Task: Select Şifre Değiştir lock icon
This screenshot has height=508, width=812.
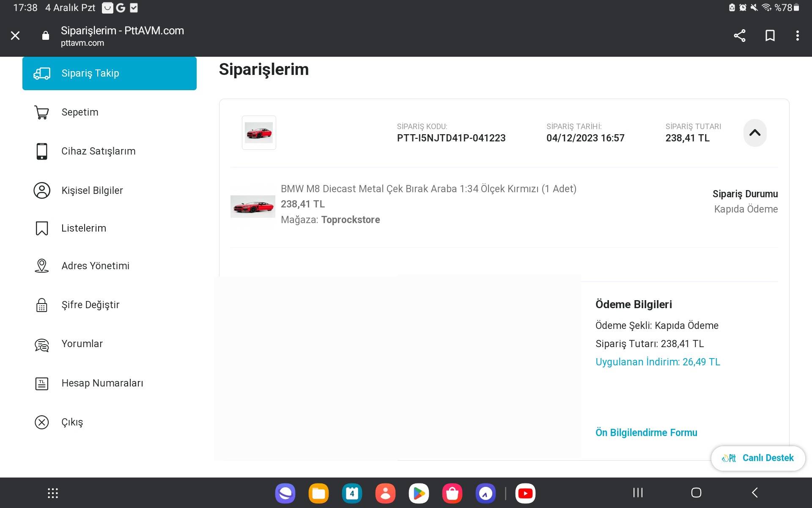Action: [x=42, y=305]
